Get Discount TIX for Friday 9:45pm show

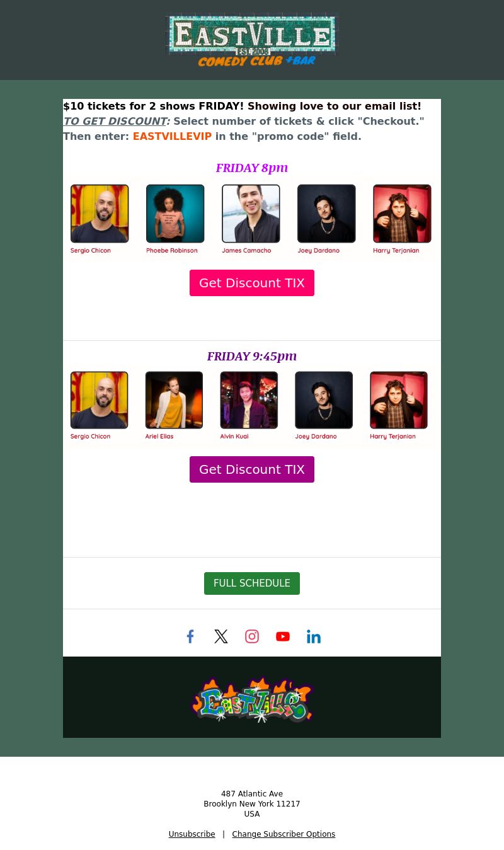252,469
